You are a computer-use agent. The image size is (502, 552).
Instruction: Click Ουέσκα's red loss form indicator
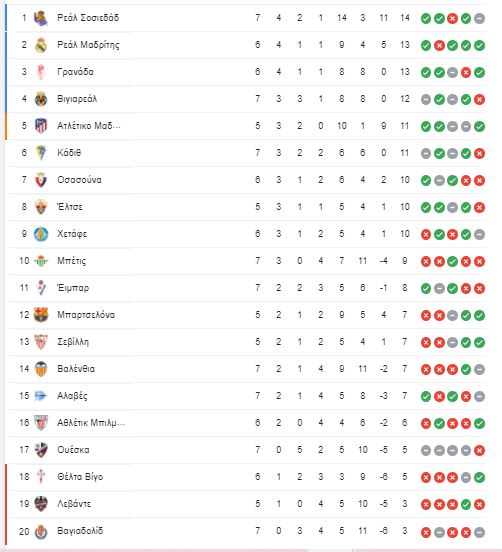point(479,450)
